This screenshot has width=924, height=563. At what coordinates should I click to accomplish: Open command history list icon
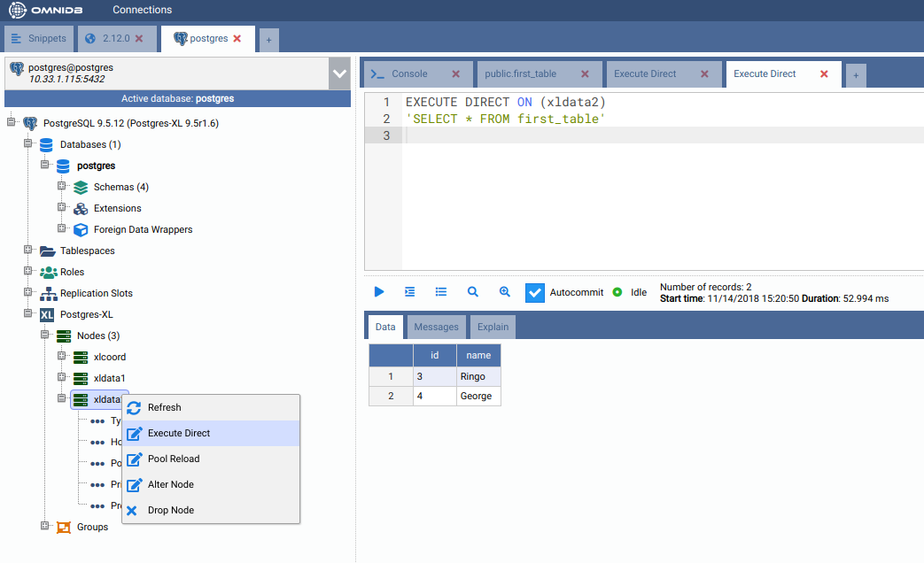(441, 291)
